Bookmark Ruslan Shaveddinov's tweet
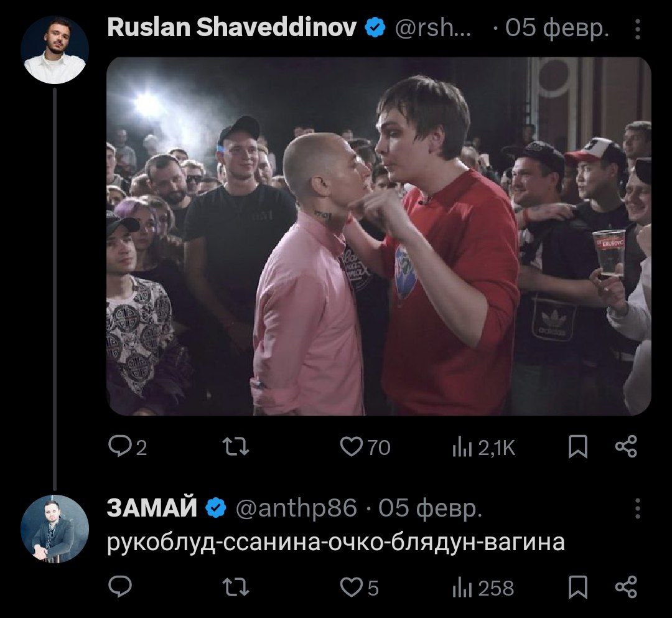The width and height of the screenshot is (672, 618). (x=577, y=447)
